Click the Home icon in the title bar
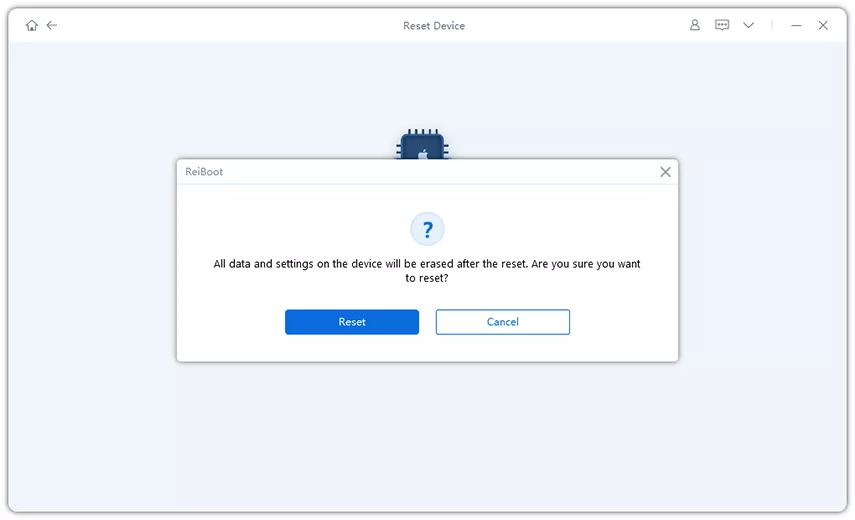 pyautogui.click(x=32, y=25)
